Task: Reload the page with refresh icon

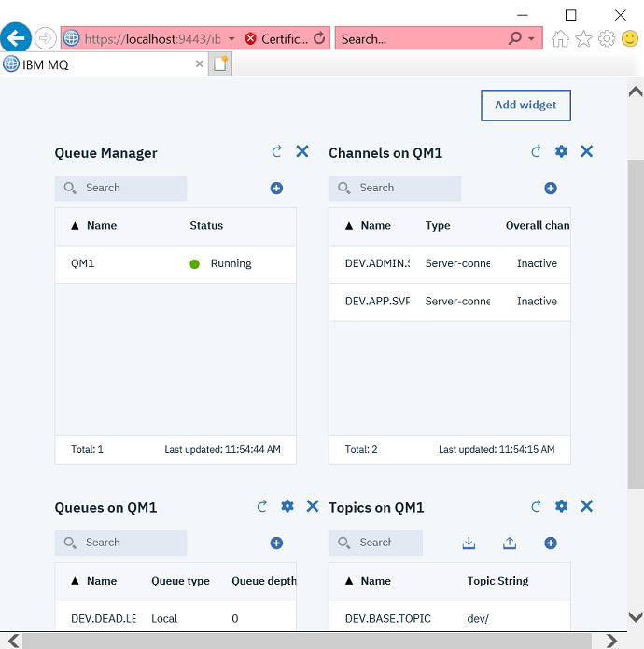Action: [x=319, y=38]
